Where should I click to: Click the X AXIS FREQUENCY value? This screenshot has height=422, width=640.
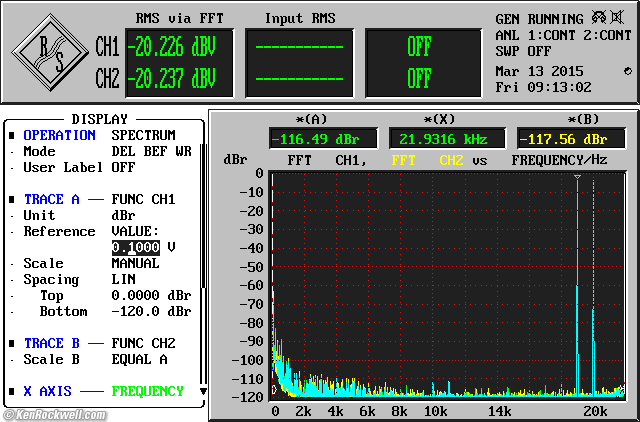click(x=147, y=391)
